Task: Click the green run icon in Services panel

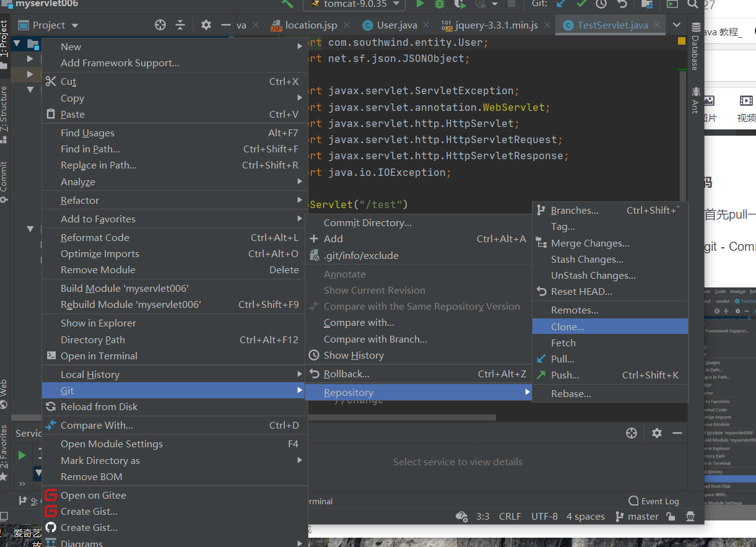Action: tap(22, 455)
